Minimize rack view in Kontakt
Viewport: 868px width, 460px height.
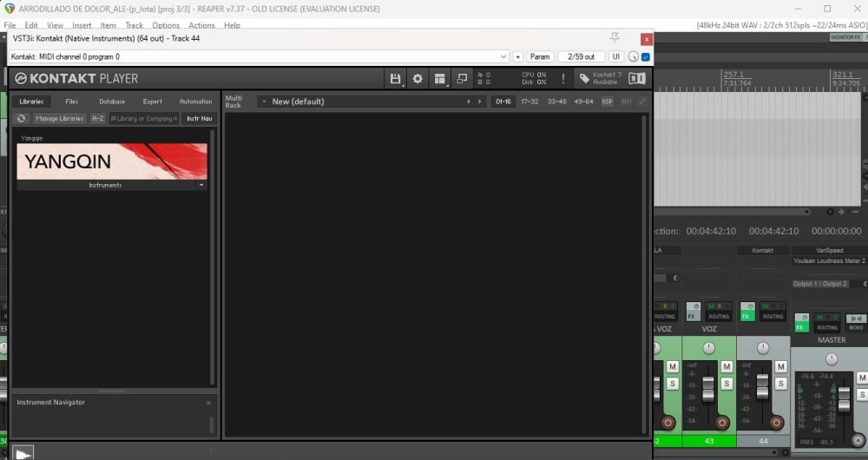tap(462, 79)
